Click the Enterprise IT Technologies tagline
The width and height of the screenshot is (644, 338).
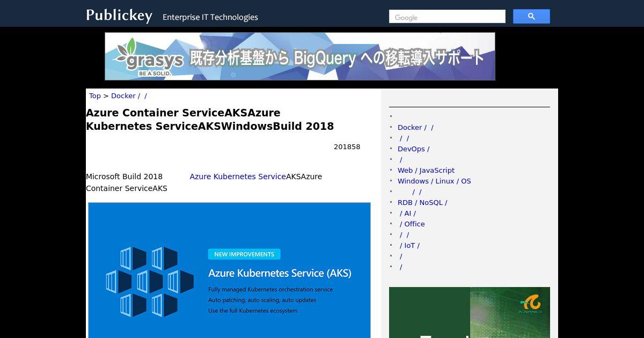pyautogui.click(x=210, y=17)
